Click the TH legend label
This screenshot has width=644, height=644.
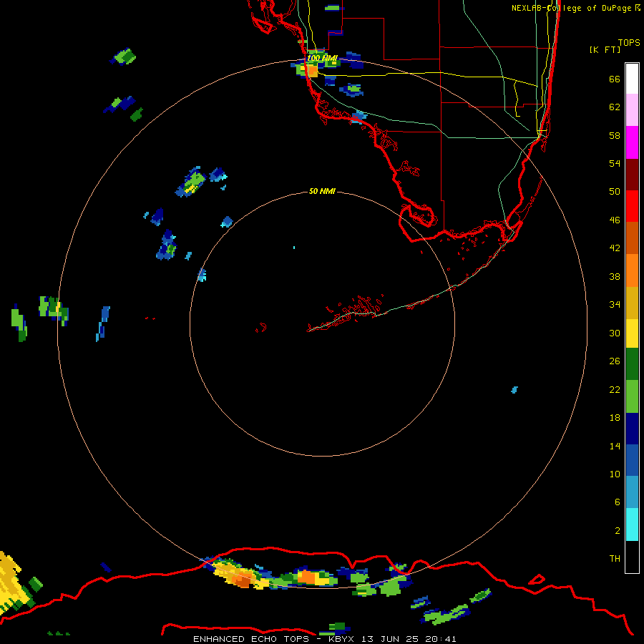615,559
